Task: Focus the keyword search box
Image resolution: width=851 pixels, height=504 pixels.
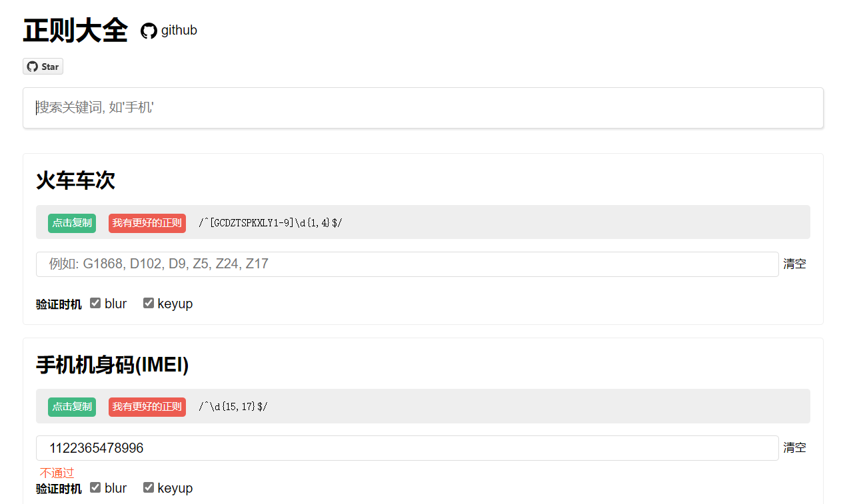Action: pyautogui.click(x=423, y=108)
